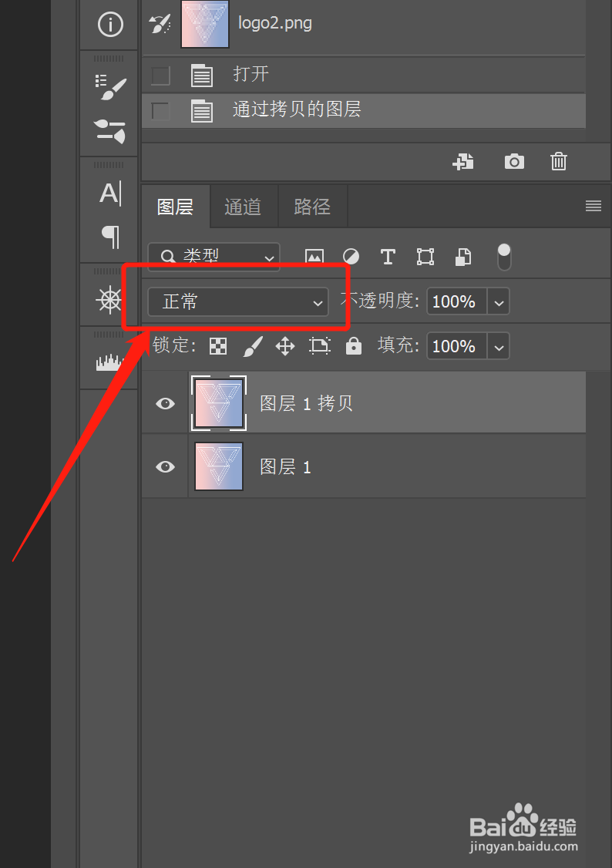Expand the 不透明度 opacity slider arrow

click(x=499, y=301)
